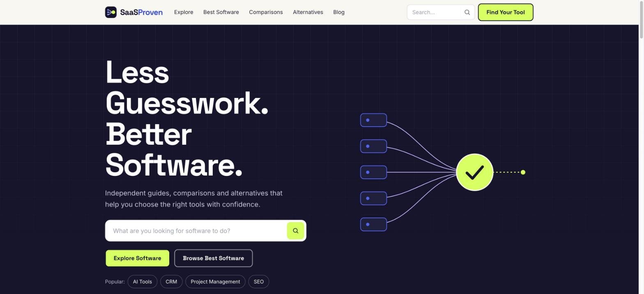The height and width of the screenshot is (294, 644).
Task: Select the Project Management popular tag
Action: pyautogui.click(x=215, y=282)
